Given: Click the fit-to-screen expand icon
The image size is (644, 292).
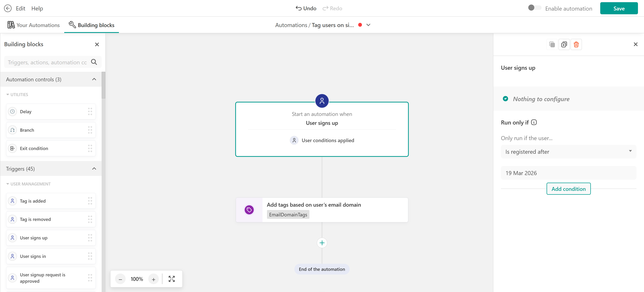Looking at the screenshot, I should coord(172,279).
